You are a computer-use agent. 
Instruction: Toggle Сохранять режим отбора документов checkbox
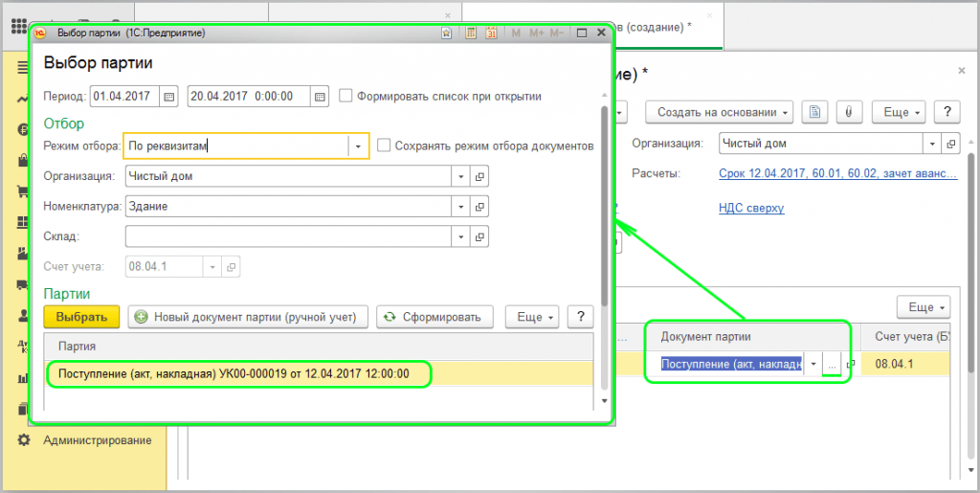pyautogui.click(x=384, y=146)
